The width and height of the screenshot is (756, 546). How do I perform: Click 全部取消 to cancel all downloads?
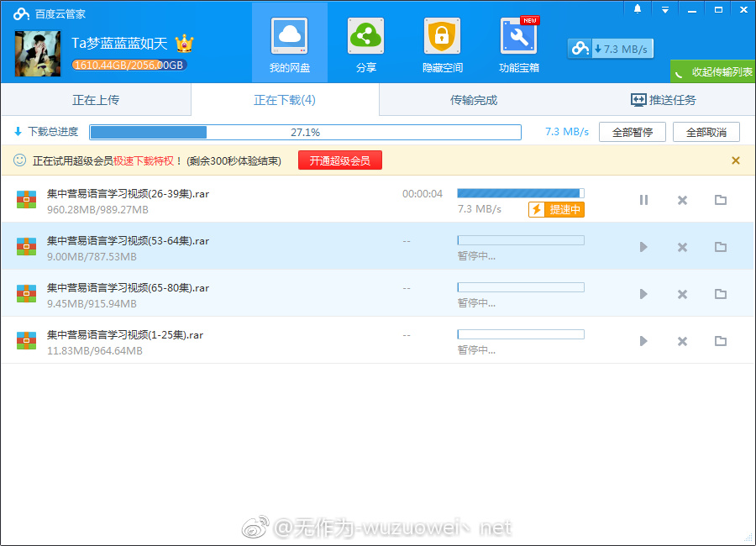(706, 131)
